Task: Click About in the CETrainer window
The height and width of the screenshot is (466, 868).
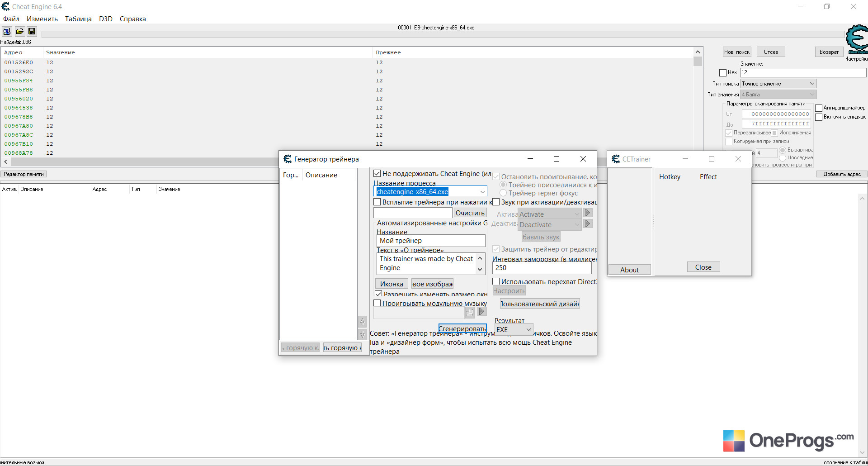Action: [x=629, y=270]
